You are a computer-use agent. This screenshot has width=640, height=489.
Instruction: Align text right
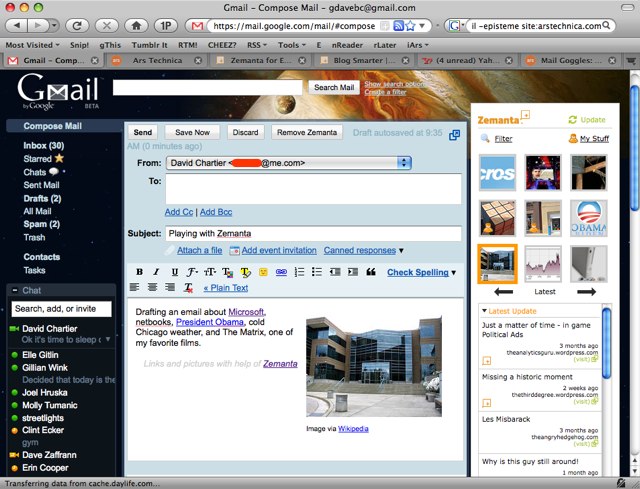pyautogui.click(x=170, y=287)
